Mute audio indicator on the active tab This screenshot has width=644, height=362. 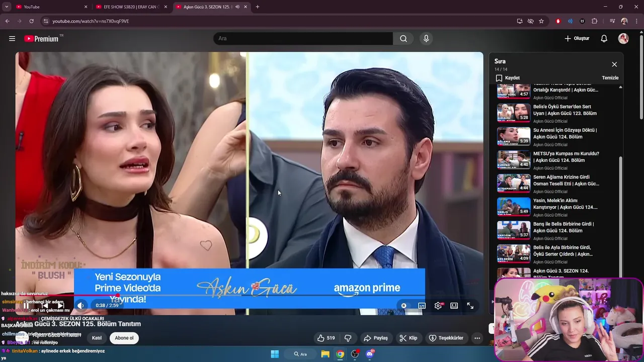click(x=237, y=7)
